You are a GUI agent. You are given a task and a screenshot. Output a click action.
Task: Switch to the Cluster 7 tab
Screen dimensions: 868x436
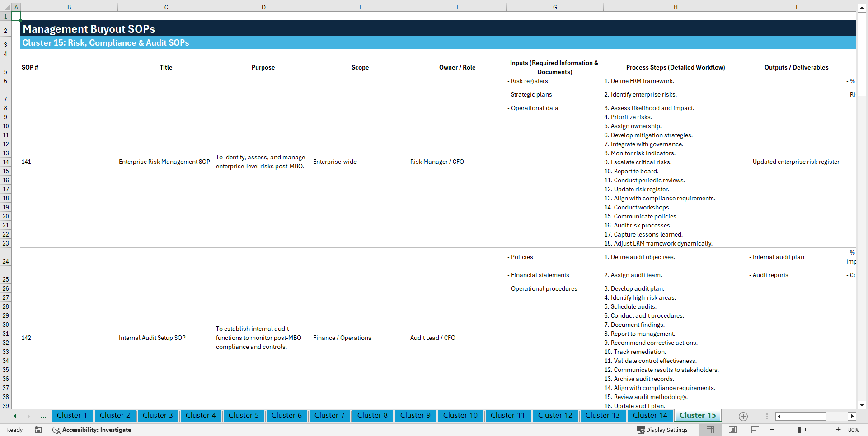[329, 416]
